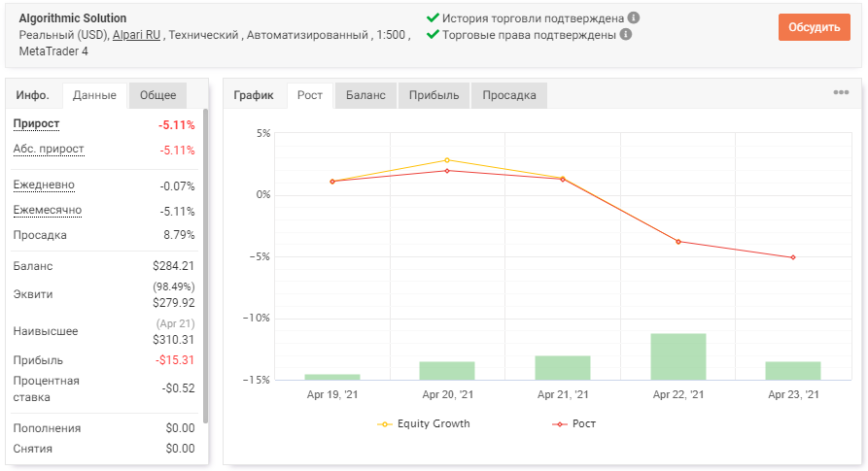Click the (Apr 21) date note
This screenshot has width=868, height=471.
(x=176, y=323)
